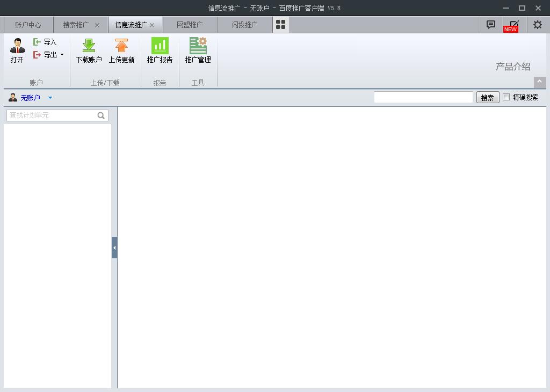Image resolution: width=550 pixels, height=392 pixels.
Task: Switch to the 账户中心 tab
Action: coord(28,25)
